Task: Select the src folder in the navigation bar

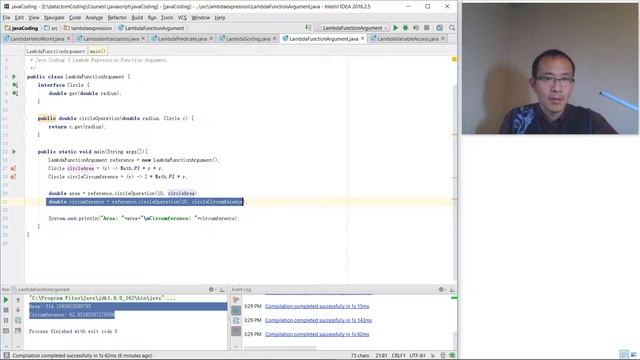Action: pyautogui.click(x=51, y=28)
